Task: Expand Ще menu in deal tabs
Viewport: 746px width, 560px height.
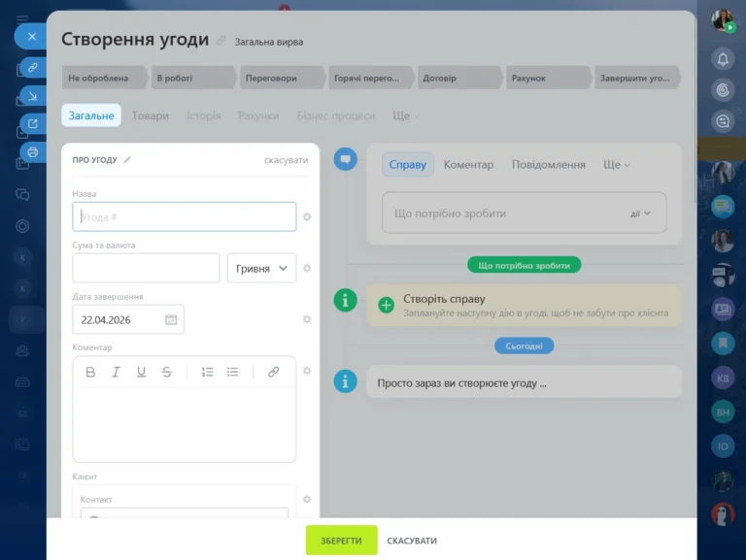Action: pyautogui.click(x=406, y=115)
